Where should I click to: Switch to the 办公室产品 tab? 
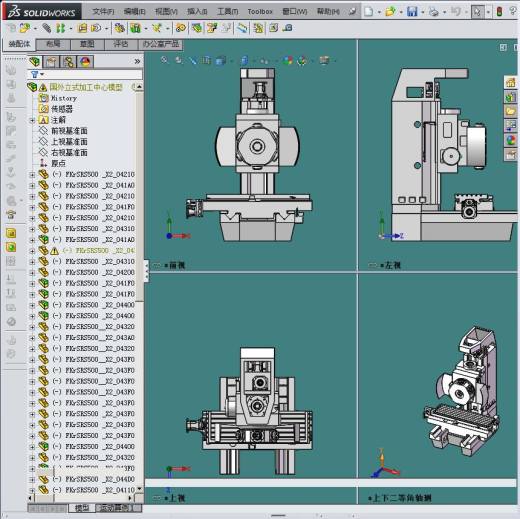click(160, 44)
